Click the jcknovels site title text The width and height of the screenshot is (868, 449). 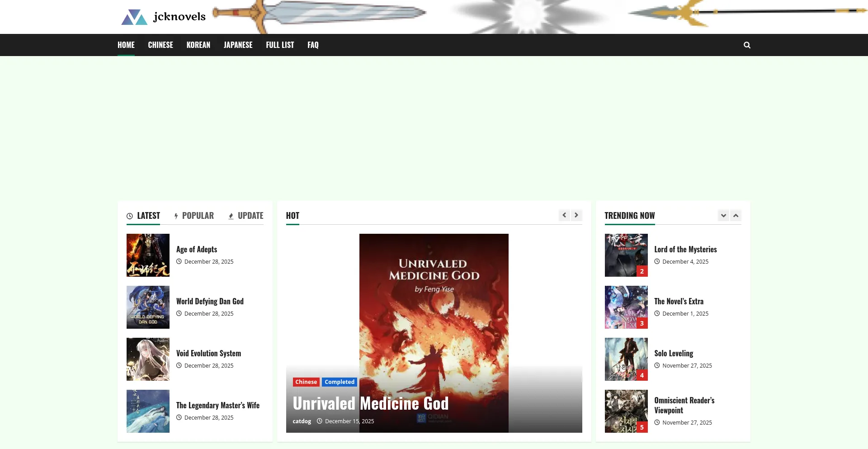(x=179, y=17)
